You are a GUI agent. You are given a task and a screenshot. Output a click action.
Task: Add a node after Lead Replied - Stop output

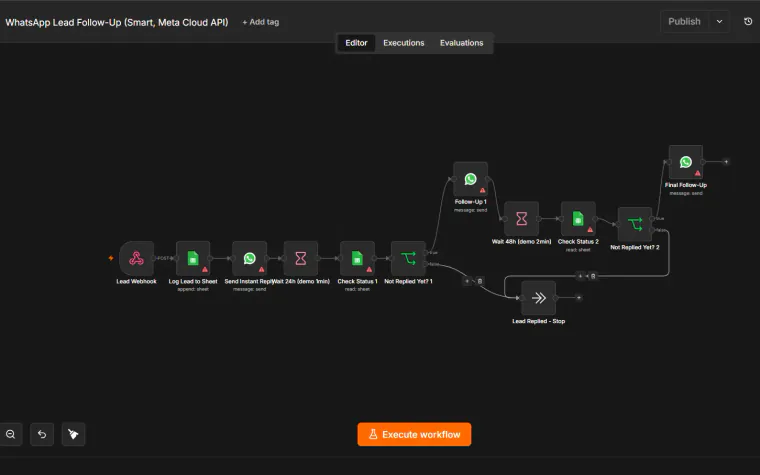[x=578, y=298]
